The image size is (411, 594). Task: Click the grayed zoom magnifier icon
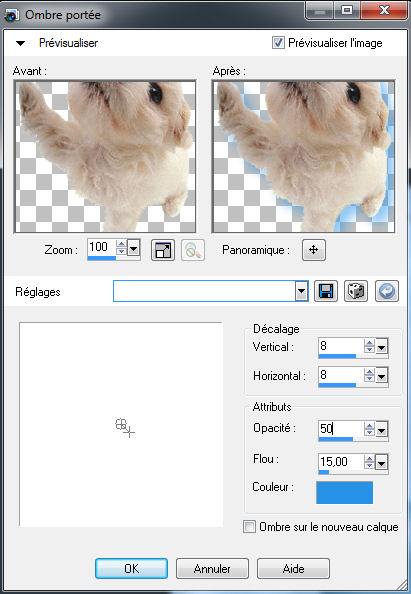click(x=193, y=250)
